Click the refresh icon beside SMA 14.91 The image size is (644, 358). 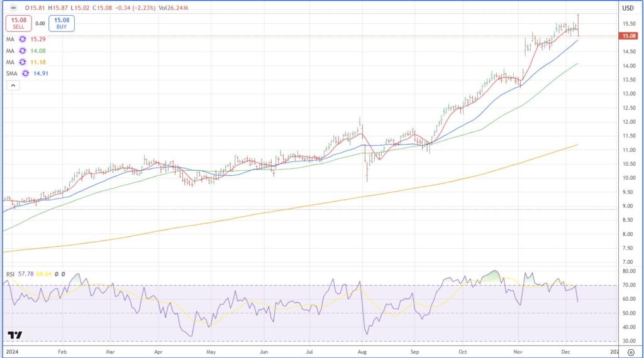tap(25, 73)
